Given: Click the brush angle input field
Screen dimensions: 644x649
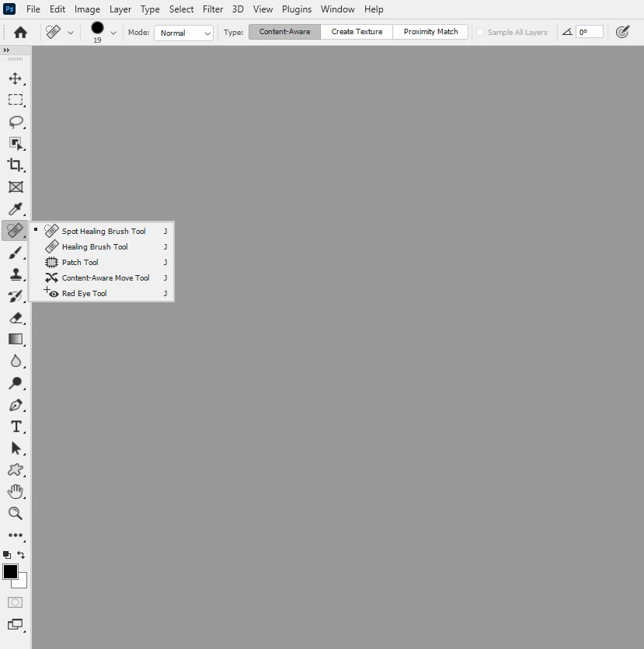Looking at the screenshot, I should tap(590, 32).
